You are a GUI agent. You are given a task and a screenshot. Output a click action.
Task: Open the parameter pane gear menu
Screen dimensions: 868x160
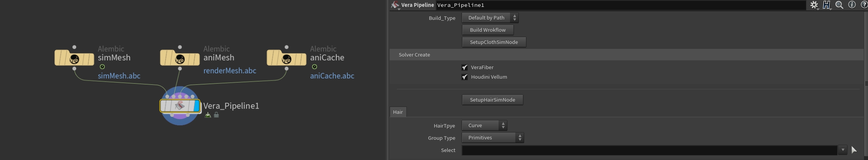(814, 5)
